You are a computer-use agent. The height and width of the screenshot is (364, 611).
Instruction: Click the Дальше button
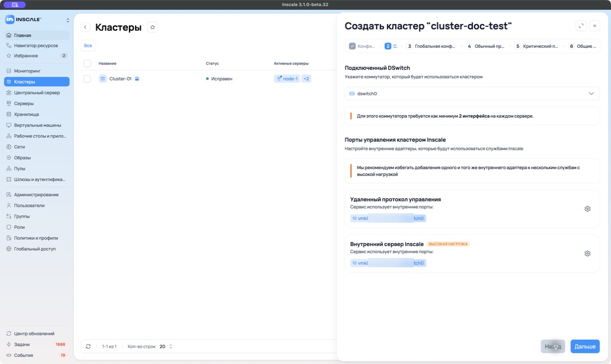coord(585,346)
